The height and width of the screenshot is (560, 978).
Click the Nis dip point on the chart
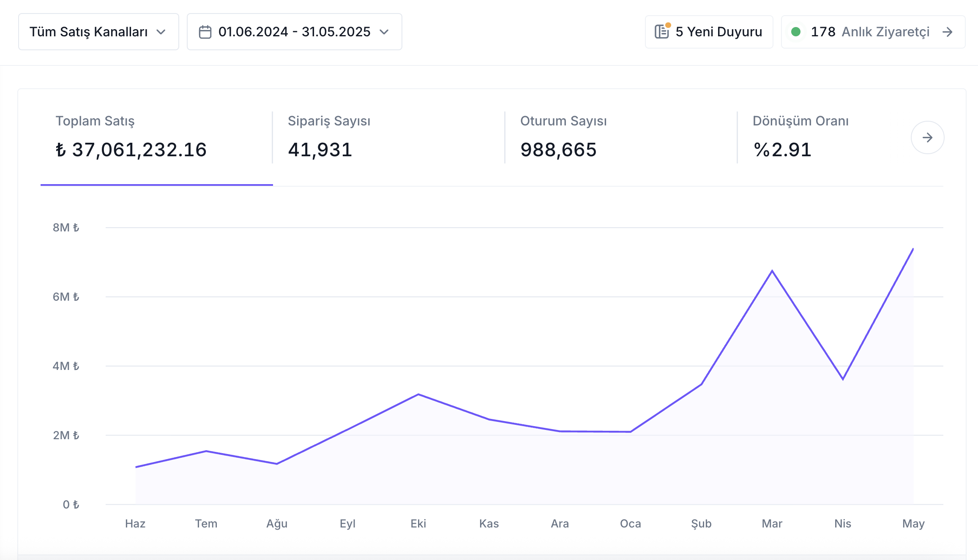pyautogui.click(x=843, y=379)
